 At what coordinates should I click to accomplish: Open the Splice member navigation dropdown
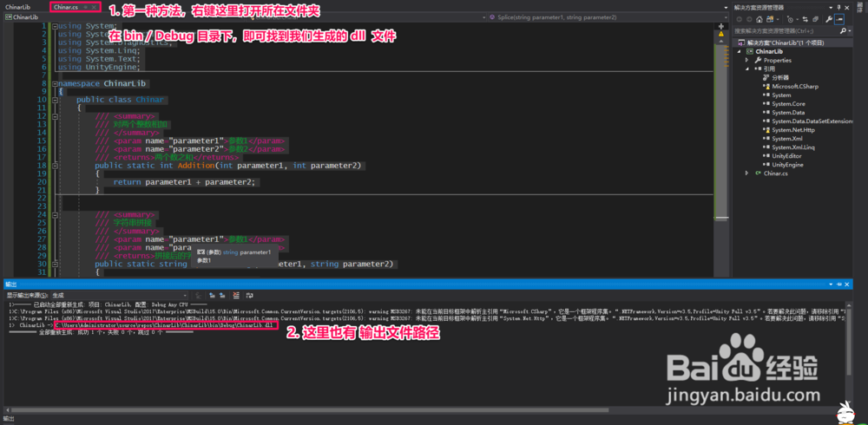pyautogui.click(x=608, y=17)
